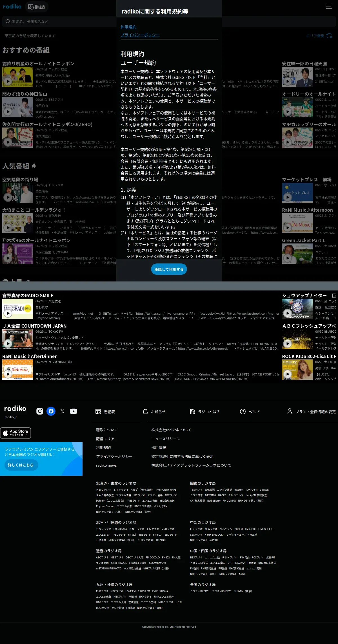
Task: Select ラジオNIKKEI第2 station link
Action: [222, 591]
